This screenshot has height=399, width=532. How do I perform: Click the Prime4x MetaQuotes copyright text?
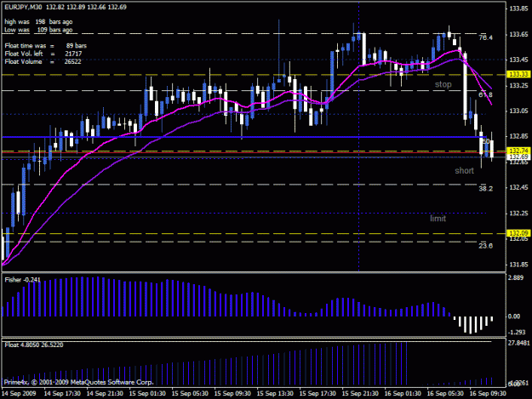(78, 382)
